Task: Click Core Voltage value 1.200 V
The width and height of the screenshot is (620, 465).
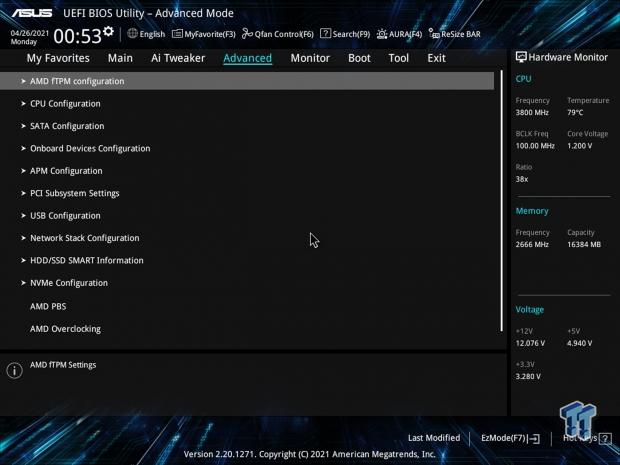Action: 580,146
